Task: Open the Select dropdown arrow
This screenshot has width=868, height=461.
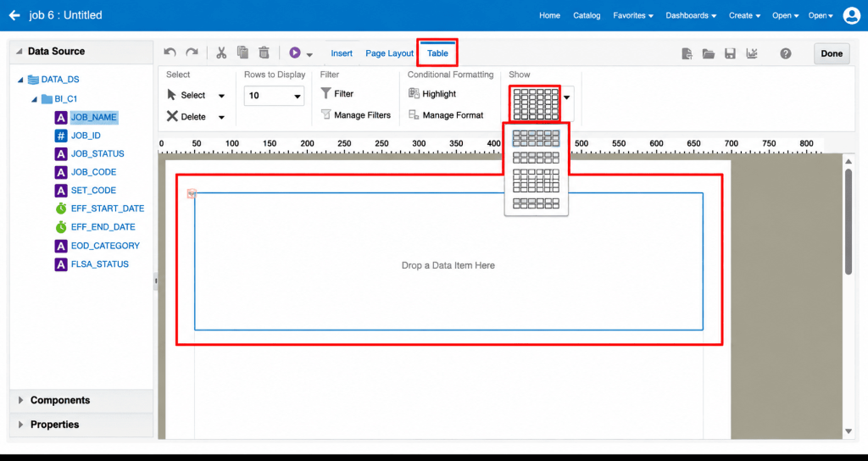Action: pyautogui.click(x=221, y=96)
